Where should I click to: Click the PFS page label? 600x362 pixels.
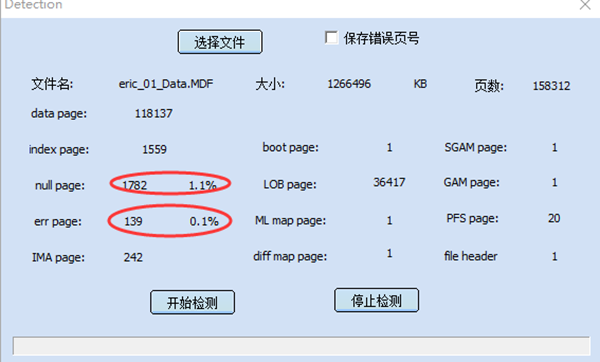click(x=473, y=219)
